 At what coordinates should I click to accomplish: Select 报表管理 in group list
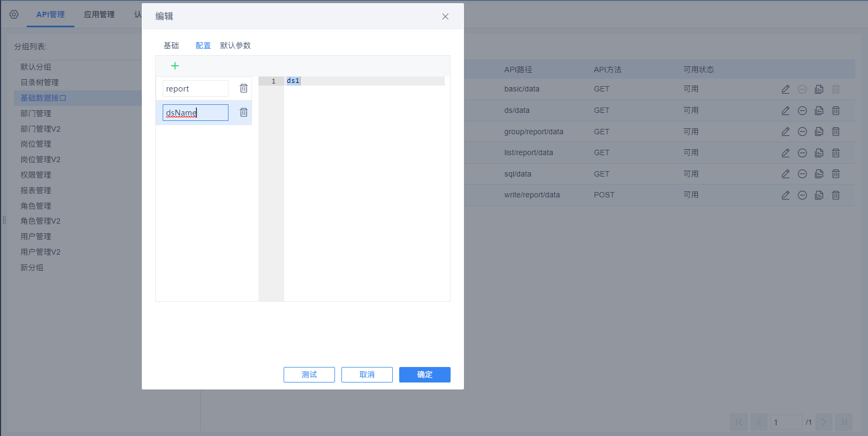(36, 190)
